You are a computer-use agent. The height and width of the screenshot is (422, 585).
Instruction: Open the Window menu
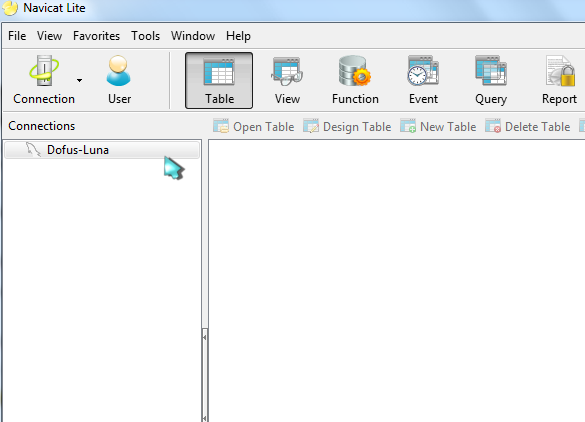tap(193, 36)
